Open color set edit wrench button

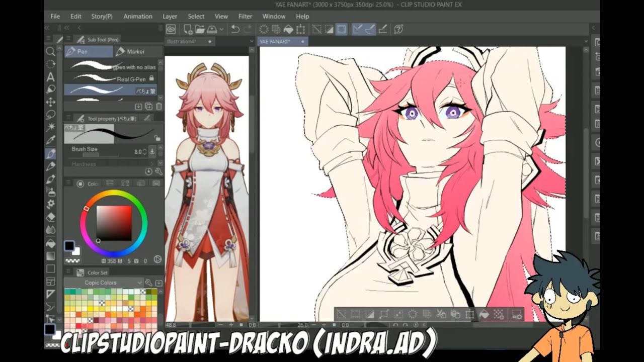tap(149, 283)
